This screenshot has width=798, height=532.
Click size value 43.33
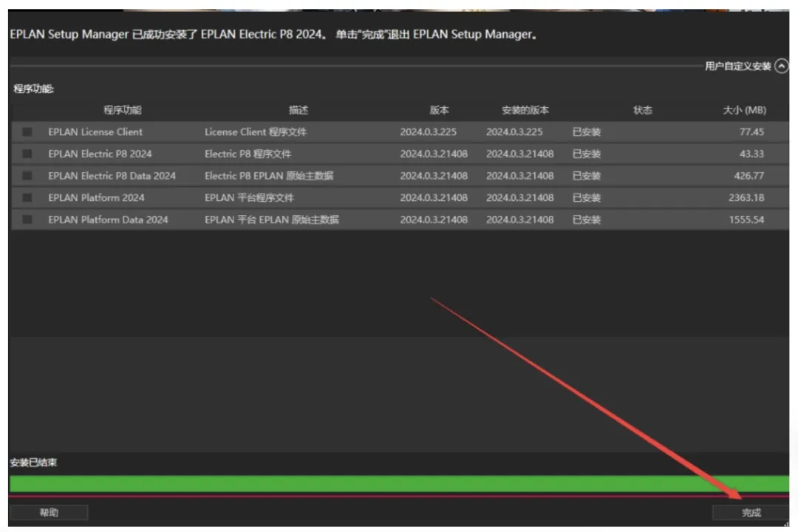(751, 154)
